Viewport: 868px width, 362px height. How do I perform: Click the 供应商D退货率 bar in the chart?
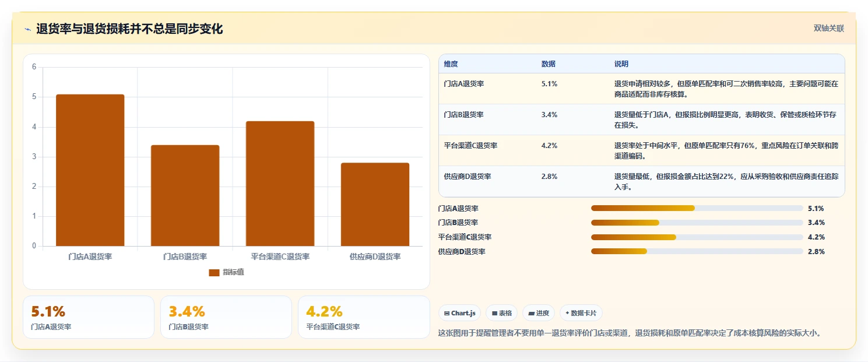[x=375, y=205]
